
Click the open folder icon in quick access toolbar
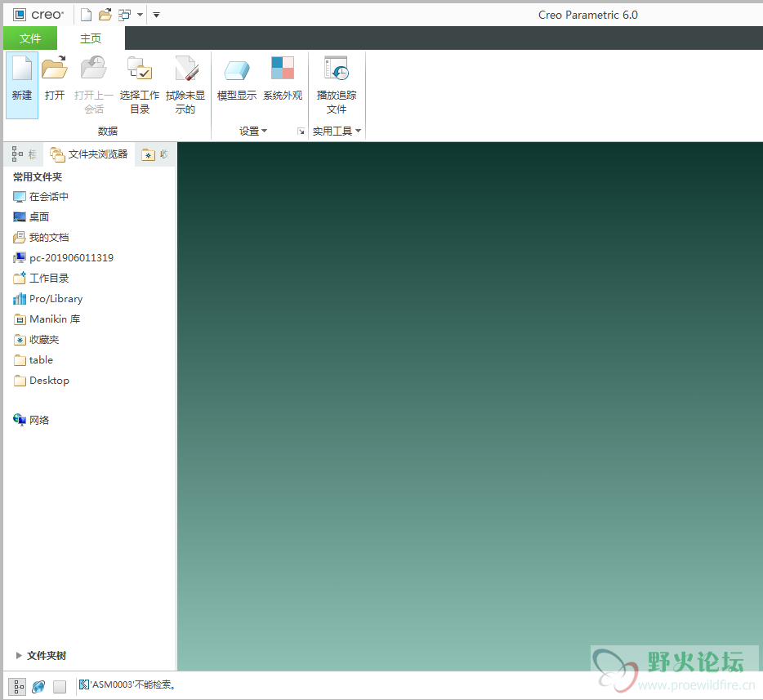pyautogui.click(x=105, y=15)
